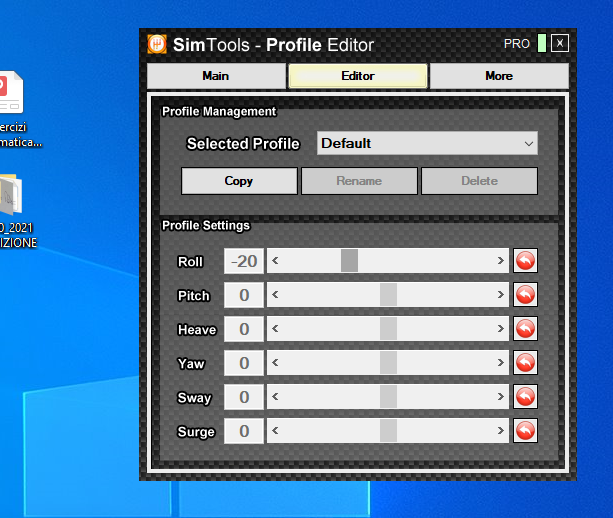This screenshot has height=518, width=613.
Task: Click the Surge value field
Action: click(x=244, y=431)
